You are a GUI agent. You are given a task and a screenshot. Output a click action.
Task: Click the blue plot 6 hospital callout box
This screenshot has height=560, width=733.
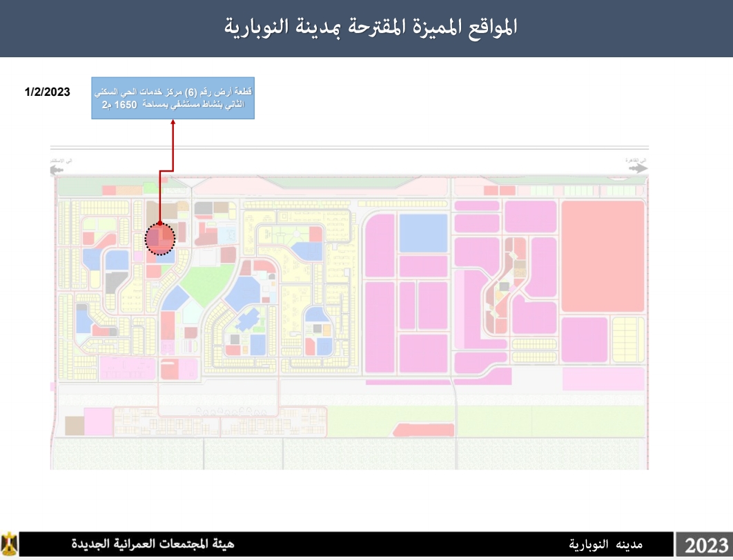click(173, 98)
